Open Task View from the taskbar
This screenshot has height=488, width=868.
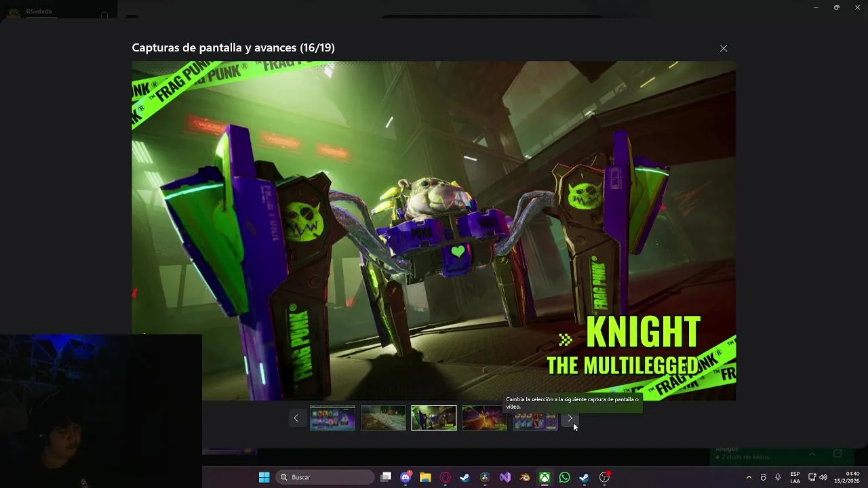pyautogui.click(x=386, y=477)
